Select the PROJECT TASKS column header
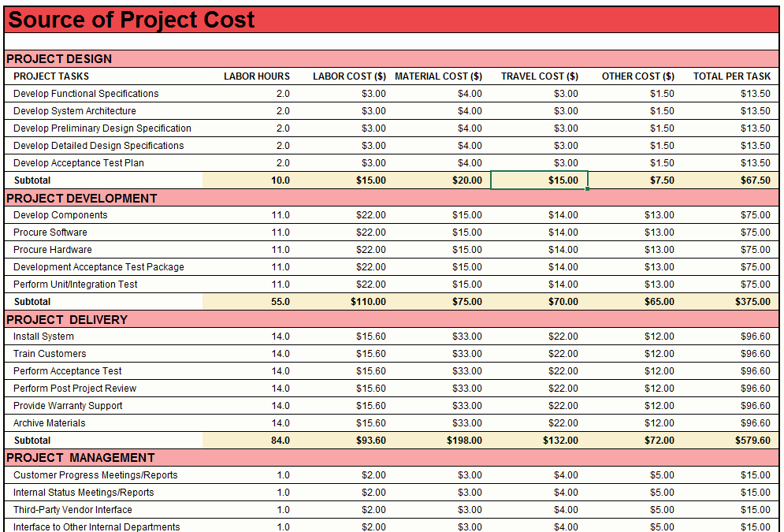The height and width of the screenshot is (532, 784). pyautogui.click(x=51, y=76)
